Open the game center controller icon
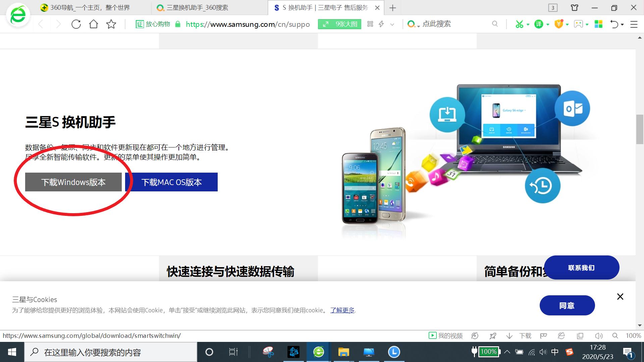644x362 pixels. click(x=578, y=24)
